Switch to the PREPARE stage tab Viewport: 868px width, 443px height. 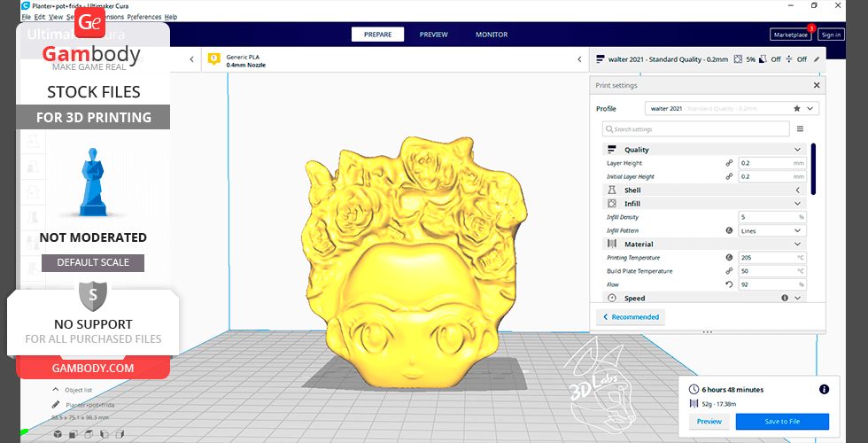pyautogui.click(x=377, y=35)
